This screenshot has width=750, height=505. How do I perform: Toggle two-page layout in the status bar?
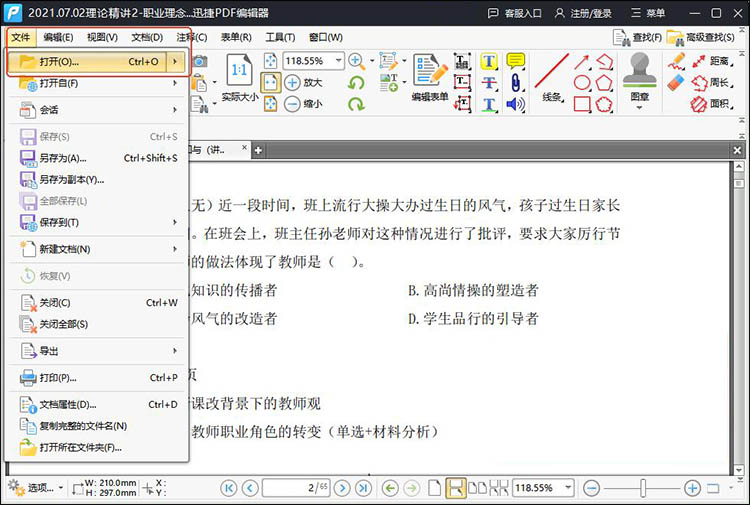click(x=476, y=488)
